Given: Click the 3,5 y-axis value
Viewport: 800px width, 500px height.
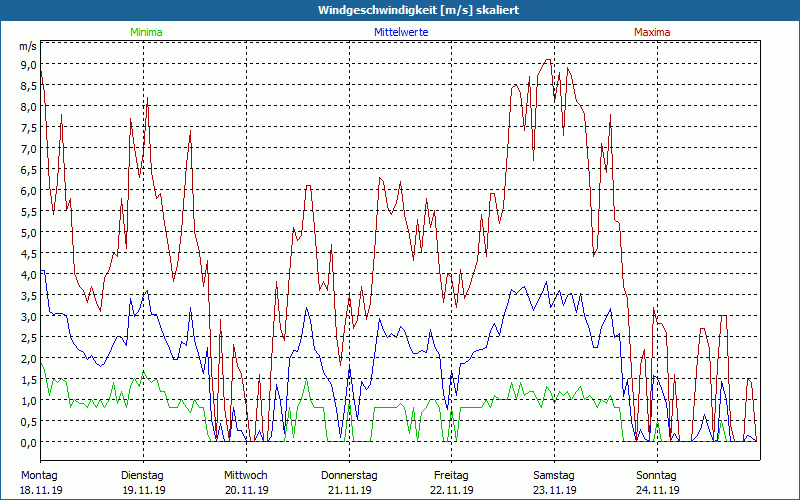Looking at the screenshot, I should 29,295.
